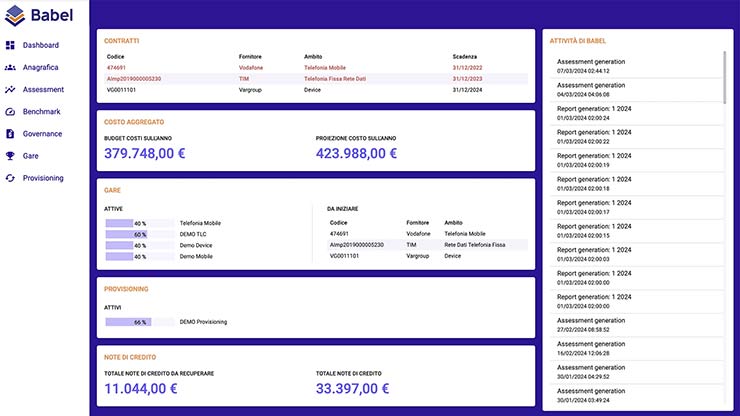Click the Assessment chart icon

click(x=10, y=89)
